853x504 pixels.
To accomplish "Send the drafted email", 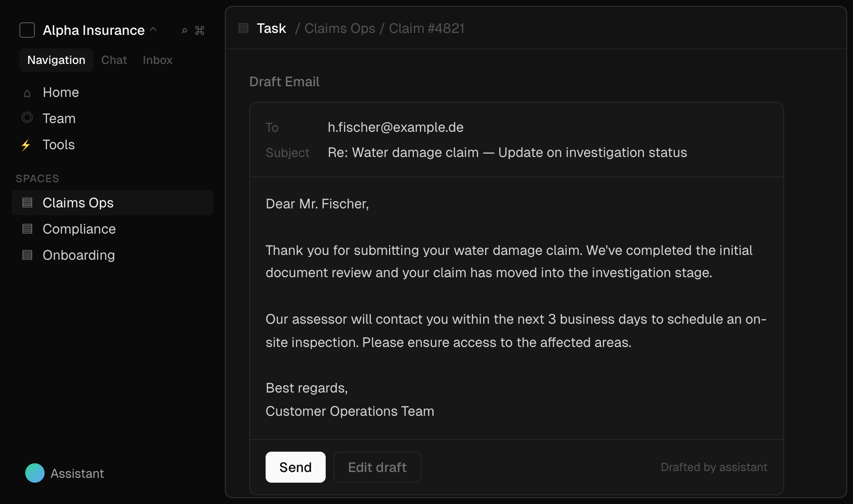I will click(x=295, y=467).
